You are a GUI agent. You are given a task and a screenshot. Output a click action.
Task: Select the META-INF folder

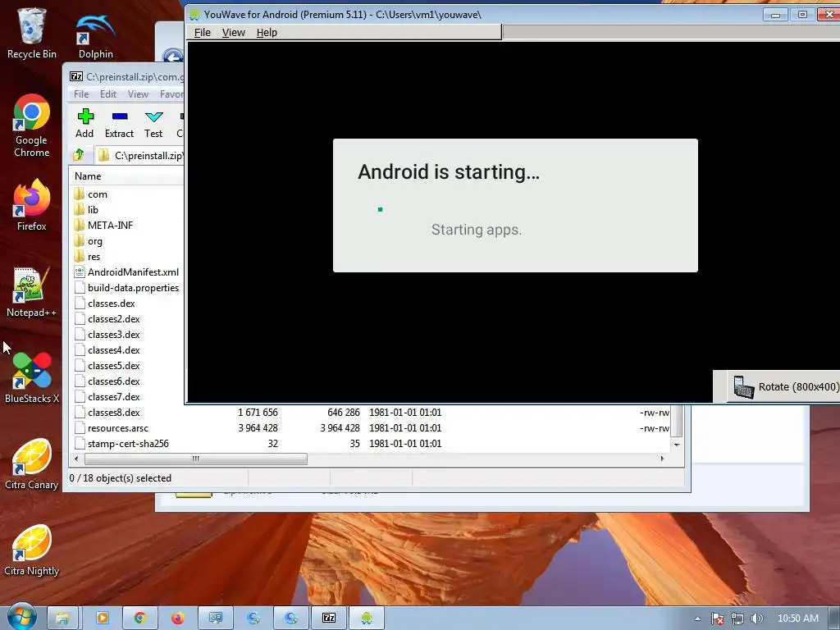click(111, 226)
